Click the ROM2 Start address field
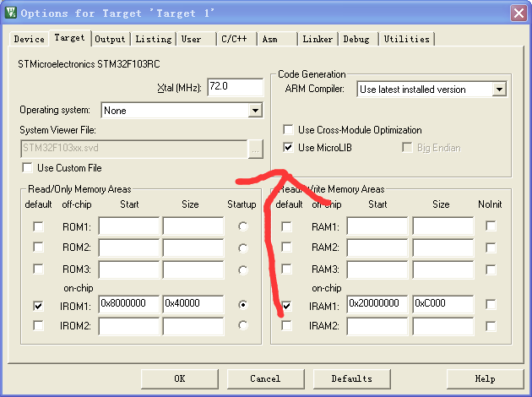 (129, 247)
